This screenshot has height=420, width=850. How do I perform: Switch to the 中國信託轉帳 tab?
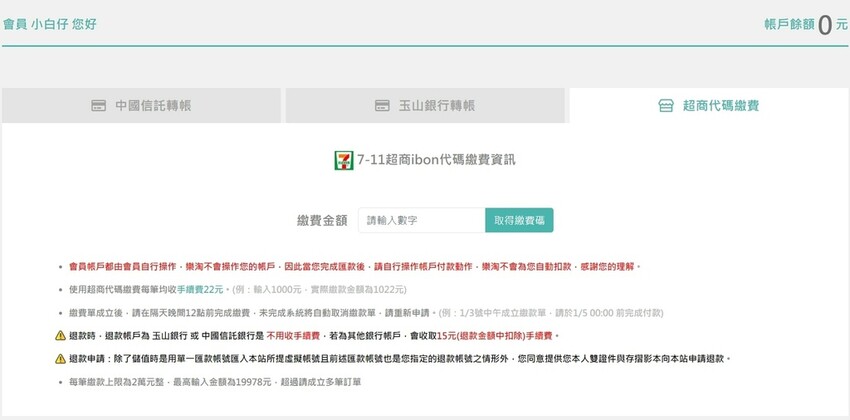click(141, 105)
